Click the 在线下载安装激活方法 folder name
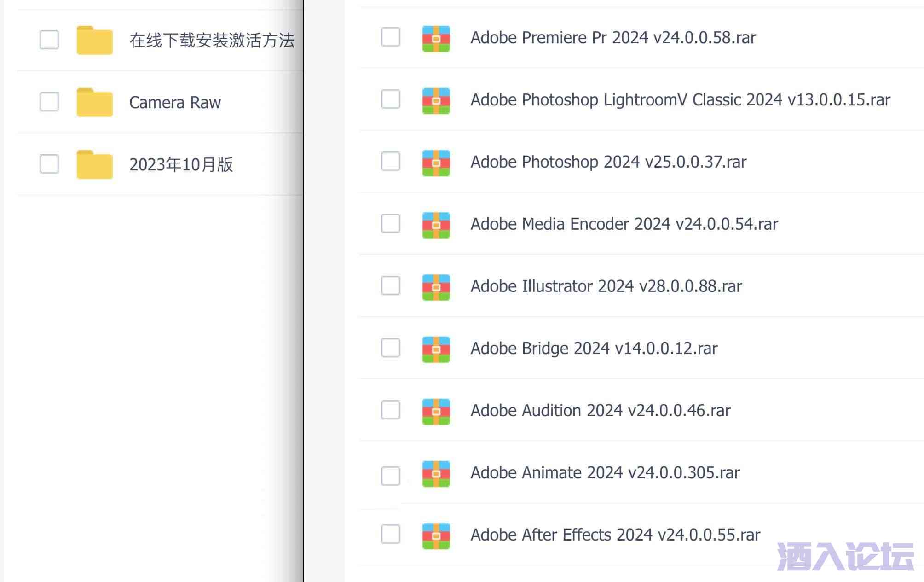 click(212, 41)
